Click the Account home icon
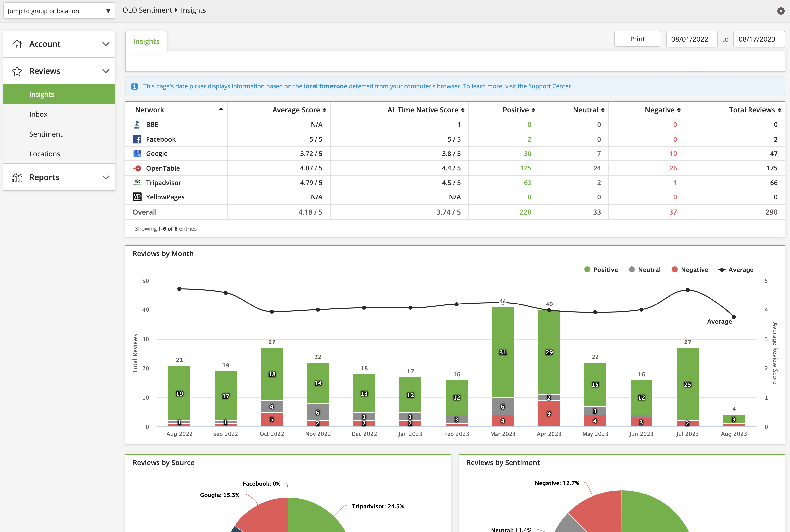 click(17, 44)
